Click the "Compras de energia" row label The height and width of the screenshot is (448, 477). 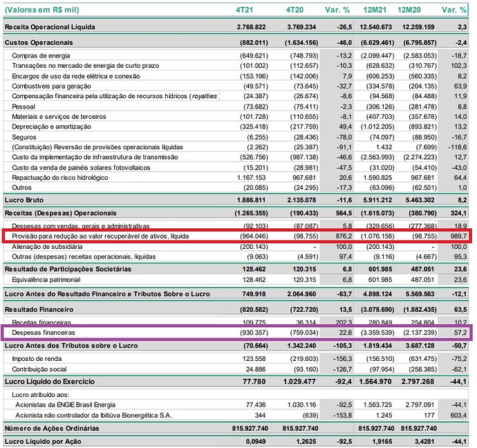[x=41, y=56]
